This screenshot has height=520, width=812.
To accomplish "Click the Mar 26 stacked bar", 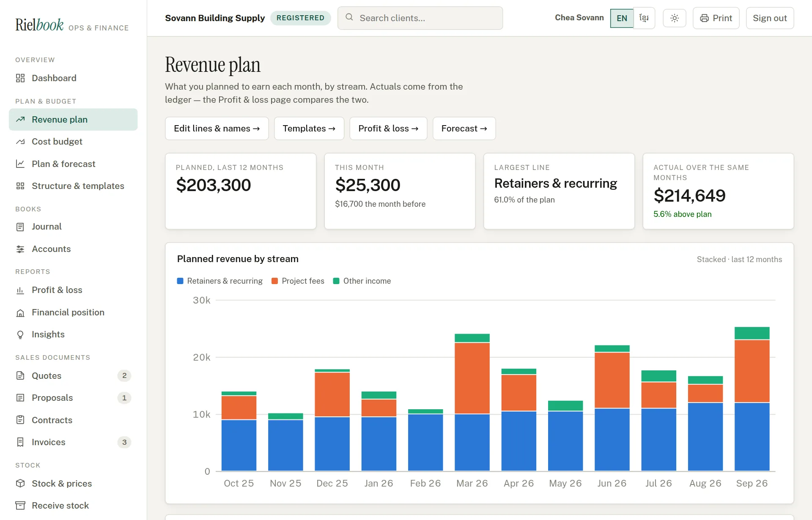I will point(472,402).
